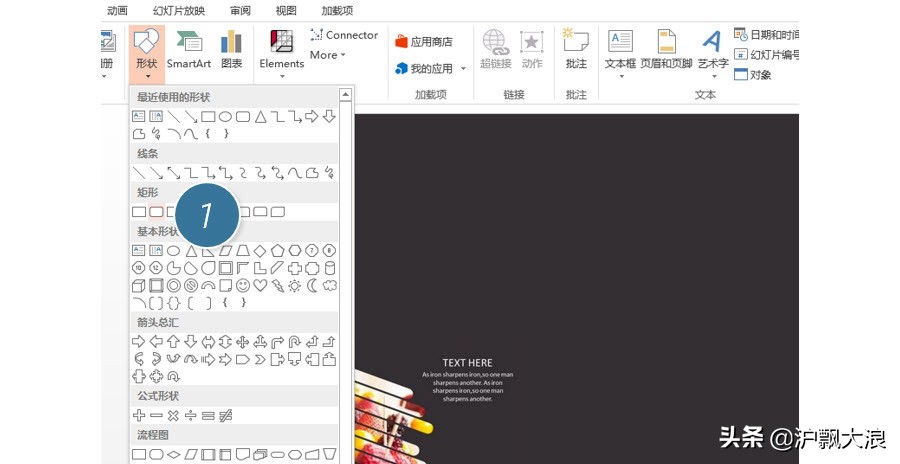The image size is (900, 464).
Task: Open the 幻灯片放映 tab
Action: pyautogui.click(x=179, y=10)
